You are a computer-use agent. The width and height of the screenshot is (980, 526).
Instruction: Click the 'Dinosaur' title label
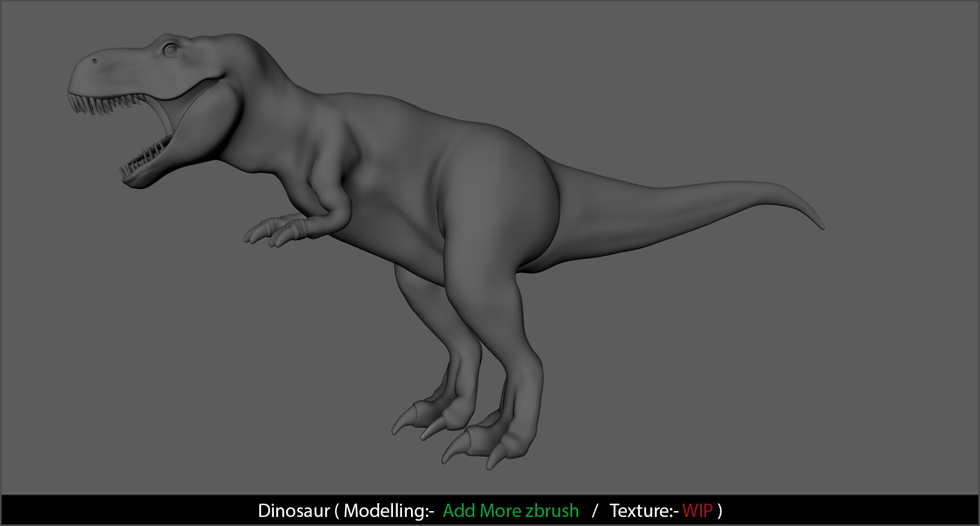tap(295, 511)
